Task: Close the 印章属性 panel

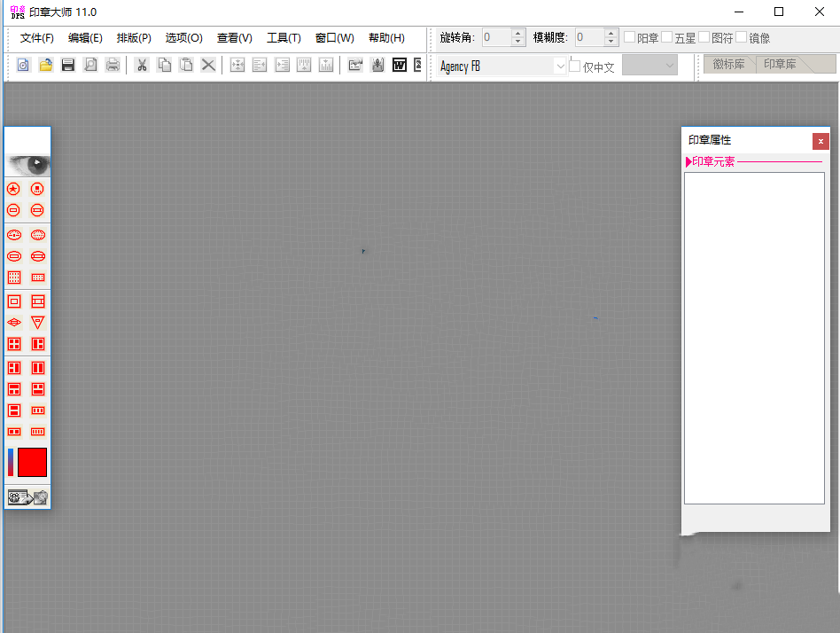Action: (x=821, y=142)
